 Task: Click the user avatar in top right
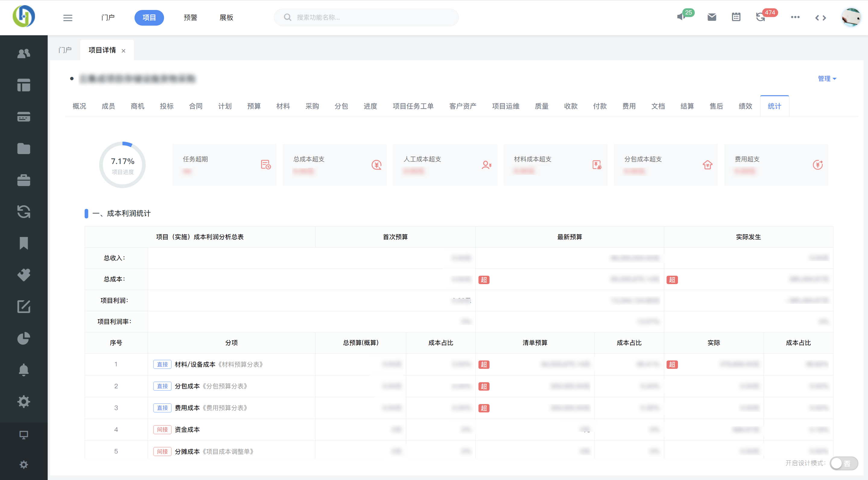click(x=851, y=17)
